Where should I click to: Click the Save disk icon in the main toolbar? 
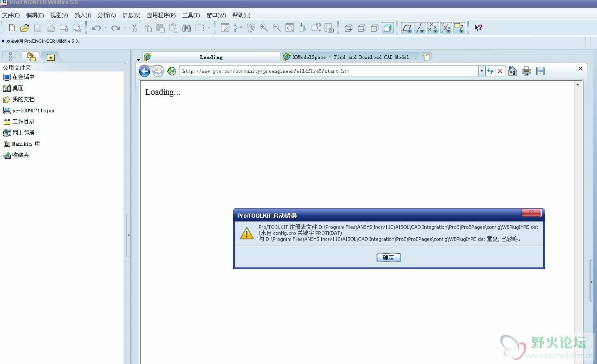pyautogui.click(x=38, y=28)
